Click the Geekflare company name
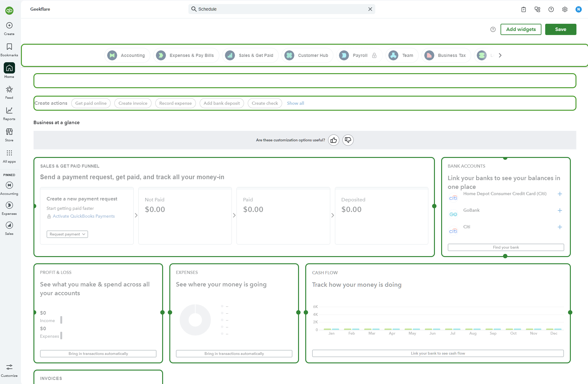This screenshot has height=384, width=588. click(40, 9)
